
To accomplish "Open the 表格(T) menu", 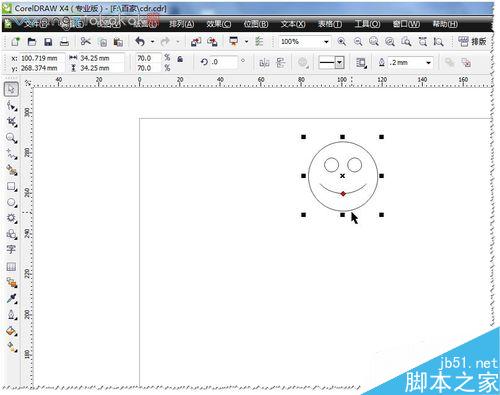I will point(330,24).
